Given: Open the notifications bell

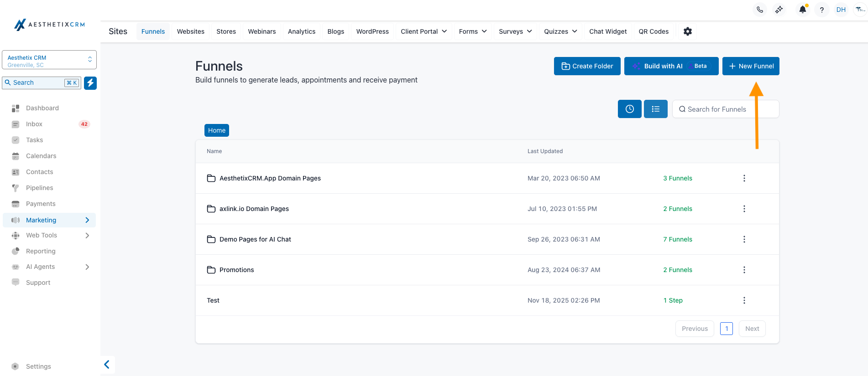Looking at the screenshot, I should click(802, 10).
